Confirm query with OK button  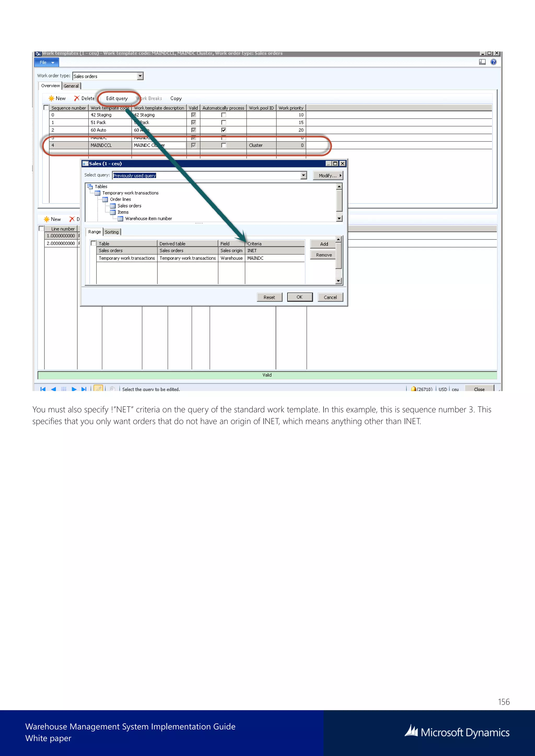299,297
